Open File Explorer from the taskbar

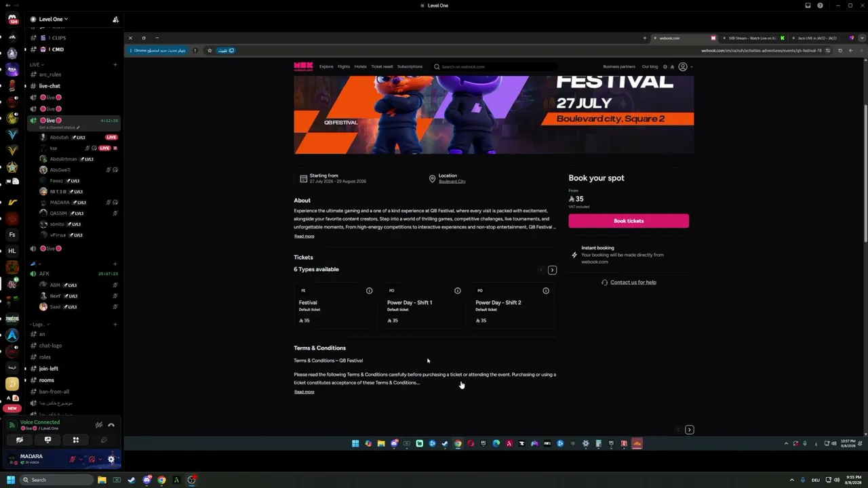[102, 480]
